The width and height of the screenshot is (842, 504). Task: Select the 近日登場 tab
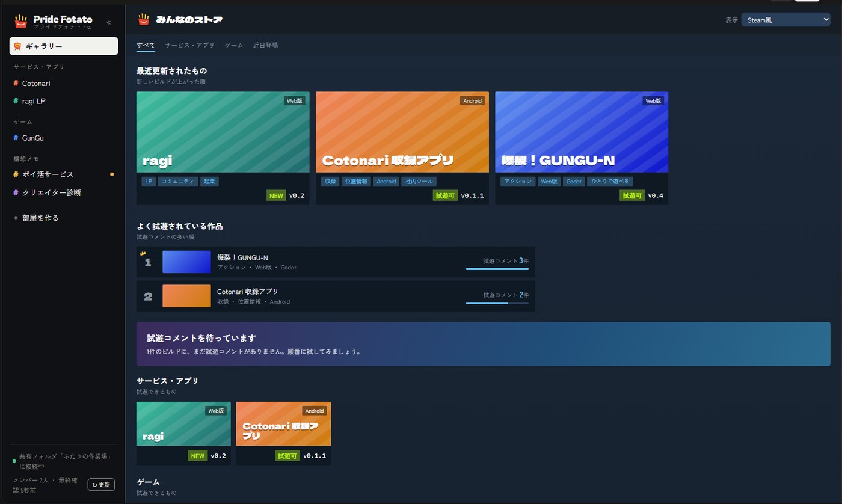pyautogui.click(x=265, y=45)
